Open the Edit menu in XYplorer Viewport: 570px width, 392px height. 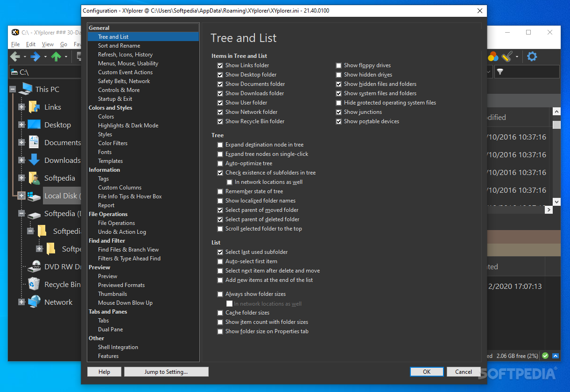pos(31,44)
